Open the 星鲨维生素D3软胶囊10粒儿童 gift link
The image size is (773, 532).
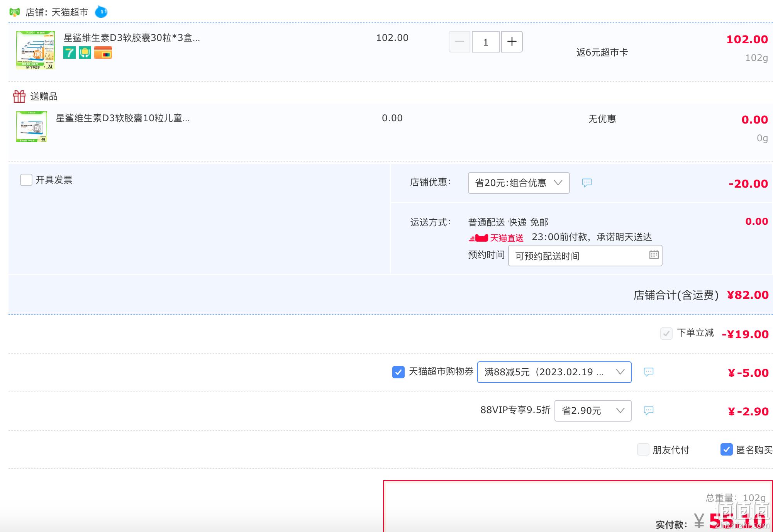click(x=123, y=118)
